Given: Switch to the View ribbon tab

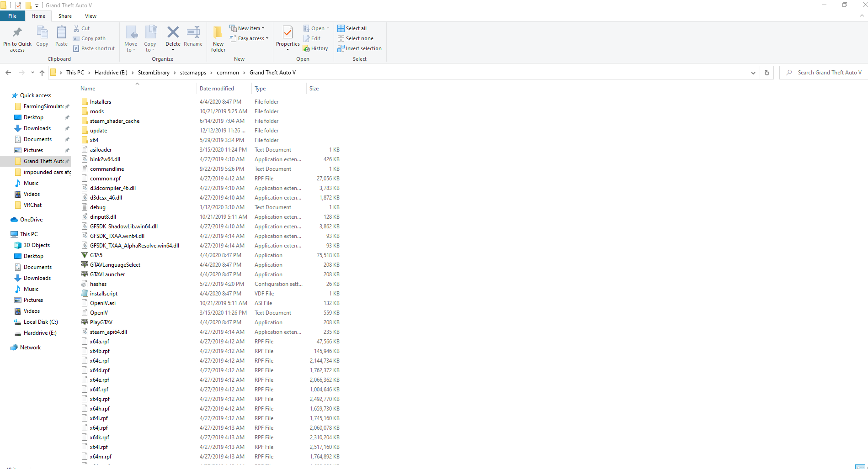Looking at the screenshot, I should (x=91, y=16).
